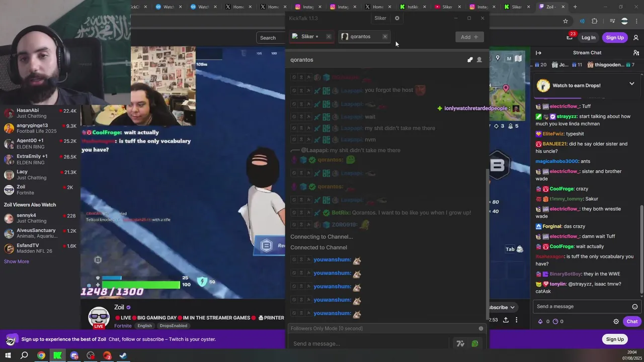The width and height of the screenshot is (644, 362).
Task: Close the Sliker chat tab in KickTalk
Action: tap(329, 37)
